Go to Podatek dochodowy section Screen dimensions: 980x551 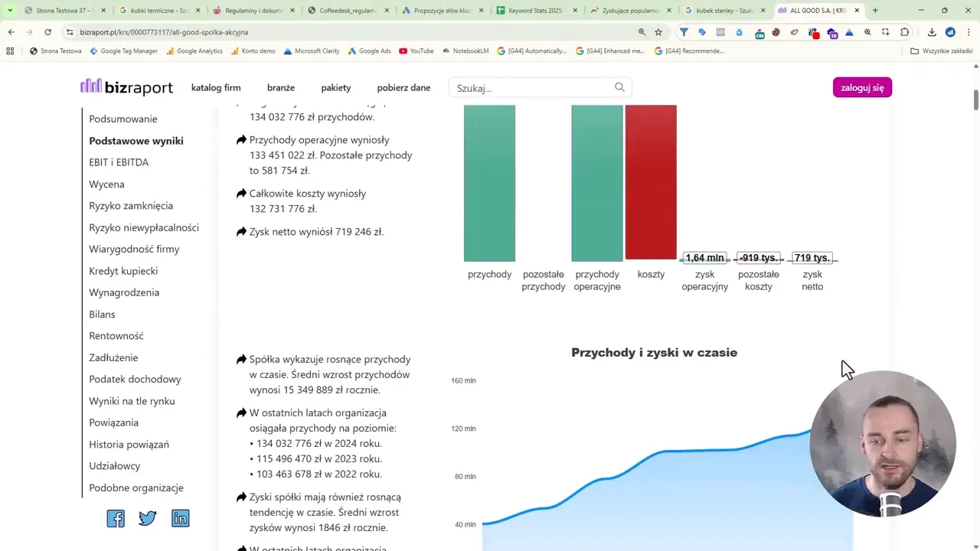pos(135,379)
